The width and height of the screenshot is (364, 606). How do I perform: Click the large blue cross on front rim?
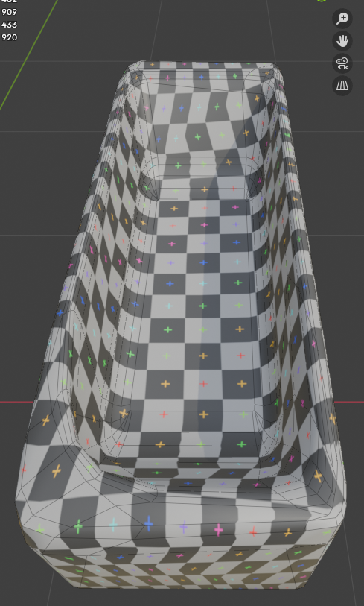coord(149,524)
